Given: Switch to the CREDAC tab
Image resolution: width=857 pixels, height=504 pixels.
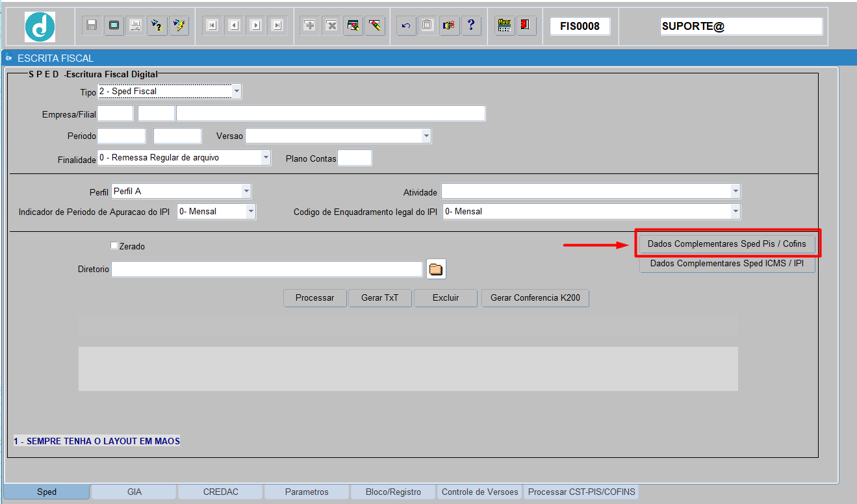Looking at the screenshot, I should [x=220, y=492].
